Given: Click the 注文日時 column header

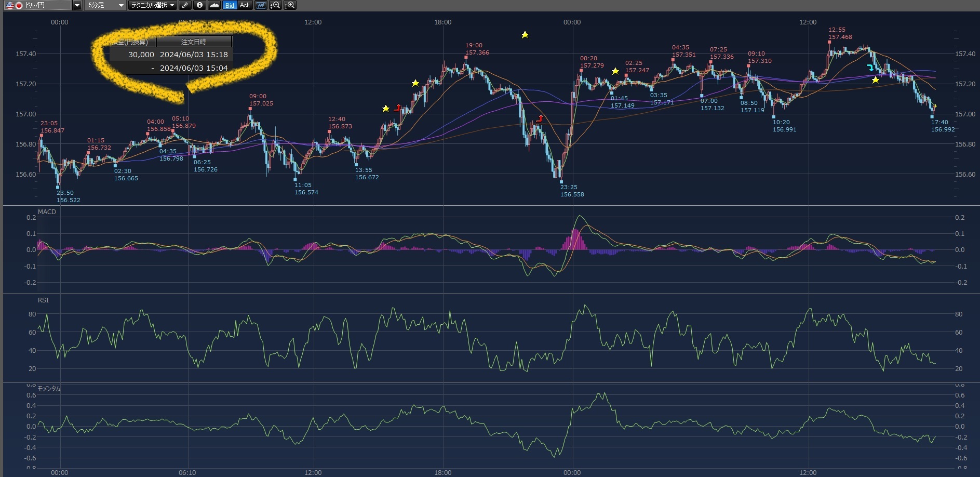Looking at the screenshot, I should click(x=194, y=42).
